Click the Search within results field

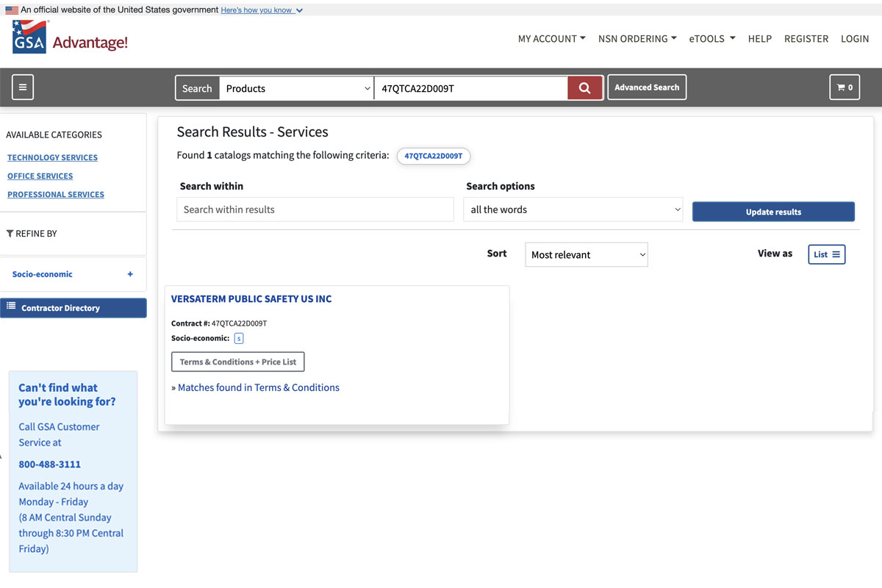pos(315,209)
